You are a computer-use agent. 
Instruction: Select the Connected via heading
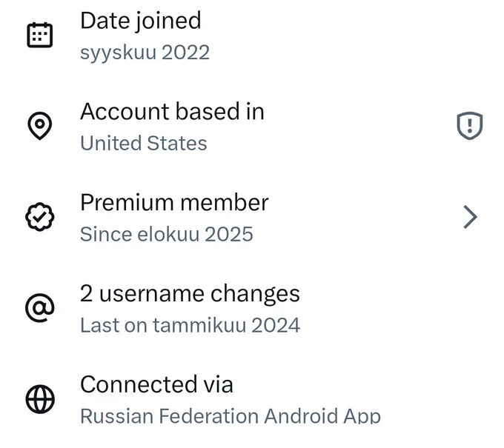coord(156,384)
